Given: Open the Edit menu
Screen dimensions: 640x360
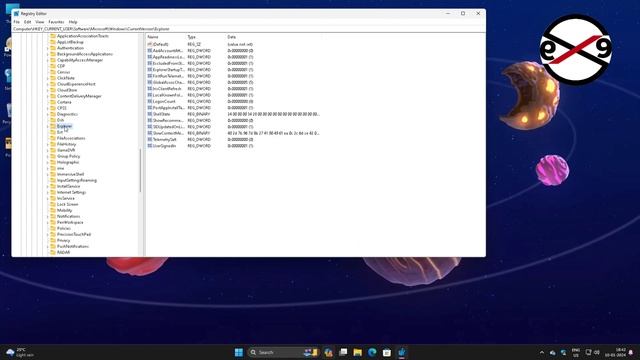Looking at the screenshot, I should click(x=27, y=22).
